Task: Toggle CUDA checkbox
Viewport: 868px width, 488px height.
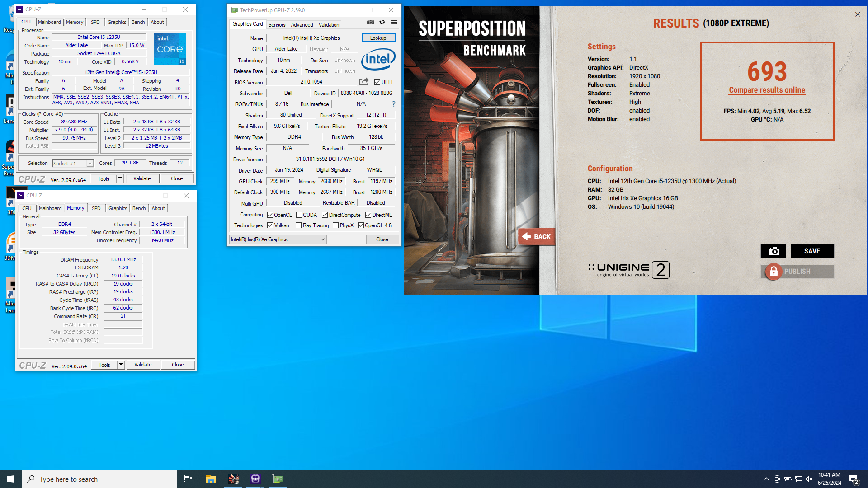Action: coord(299,215)
